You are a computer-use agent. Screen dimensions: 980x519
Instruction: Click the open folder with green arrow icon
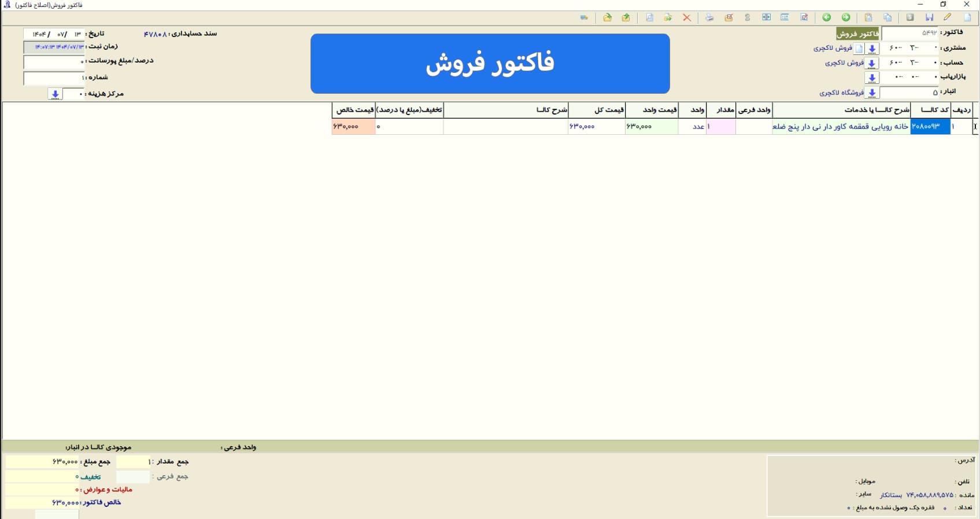(607, 17)
